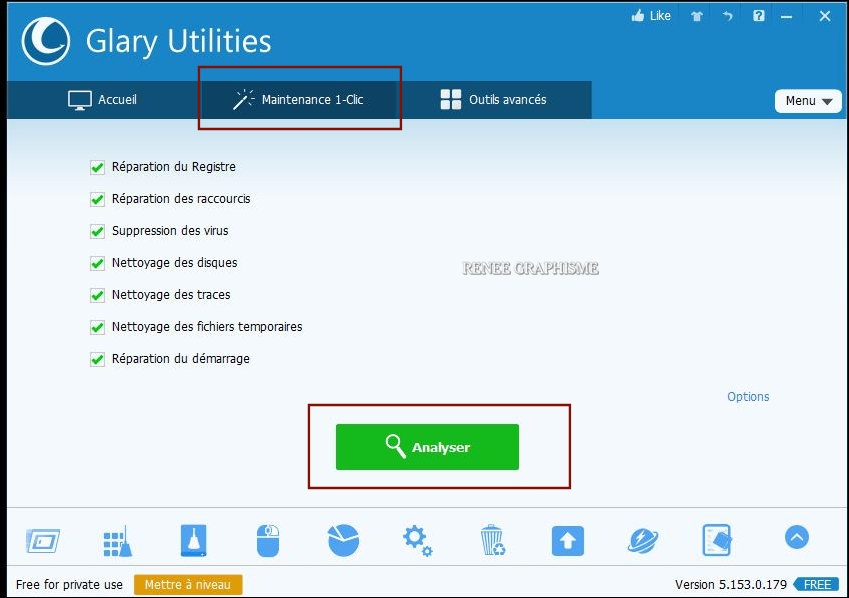Image resolution: width=849 pixels, height=598 pixels.
Task: Disable Nettoyage des fichiers temporaires
Action: tap(97, 327)
